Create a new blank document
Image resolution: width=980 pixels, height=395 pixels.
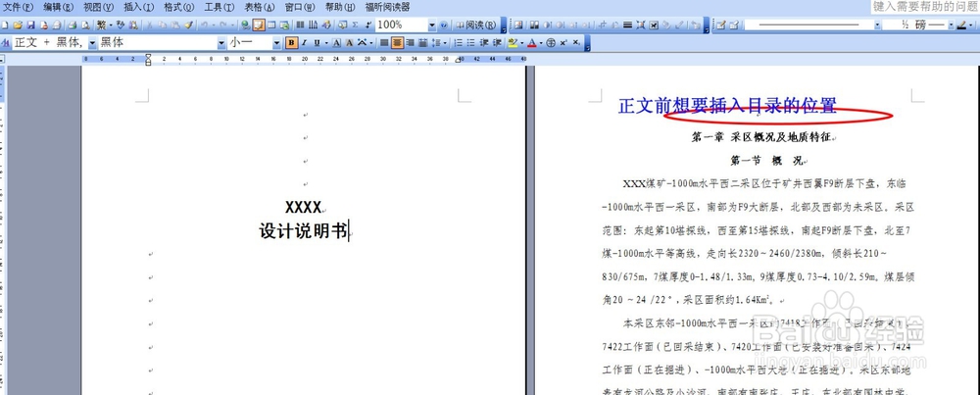point(4,25)
